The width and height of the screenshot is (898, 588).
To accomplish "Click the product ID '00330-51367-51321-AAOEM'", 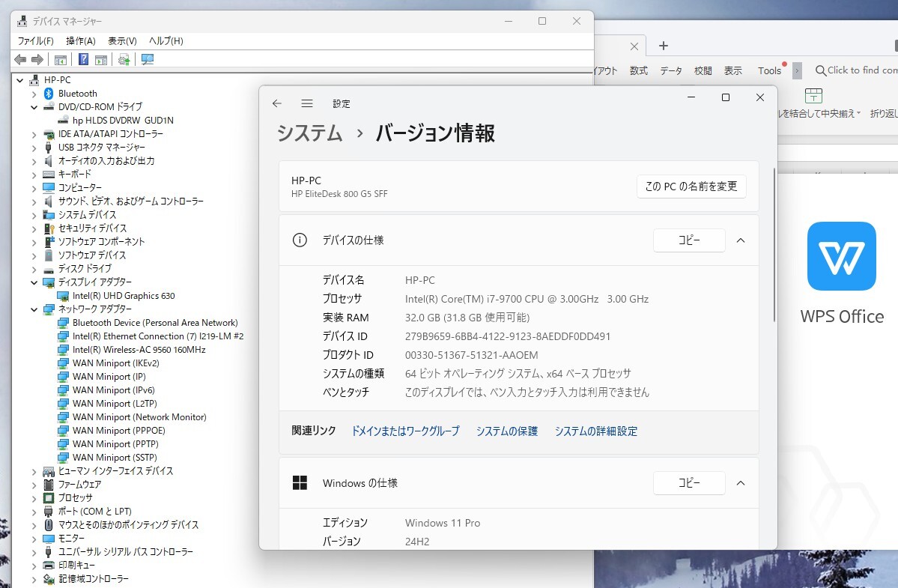I will click(x=471, y=356).
